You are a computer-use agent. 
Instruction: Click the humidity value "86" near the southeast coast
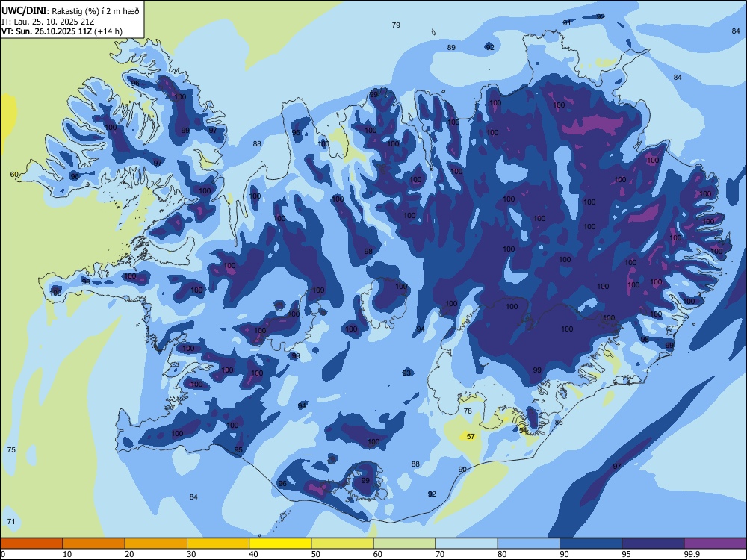(x=559, y=423)
